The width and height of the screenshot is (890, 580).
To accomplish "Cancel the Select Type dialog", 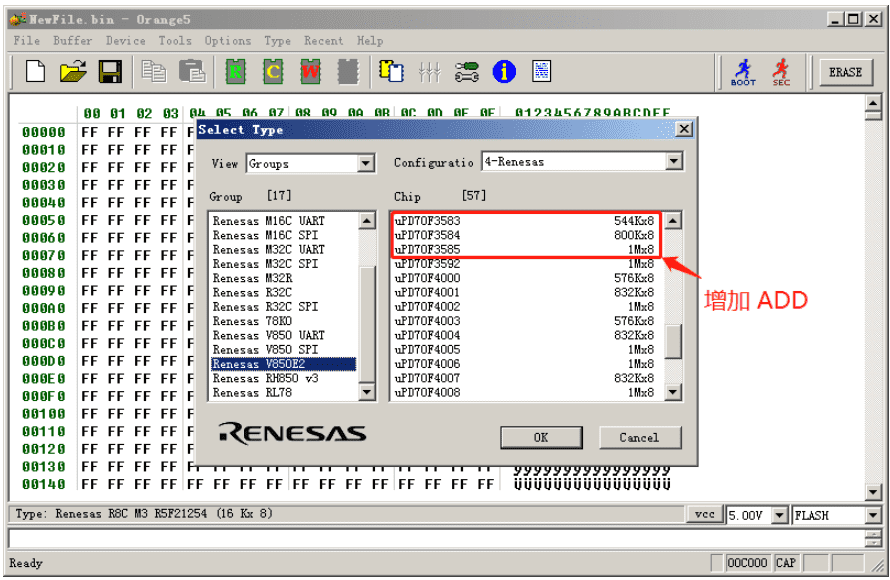I will (639, 438).
